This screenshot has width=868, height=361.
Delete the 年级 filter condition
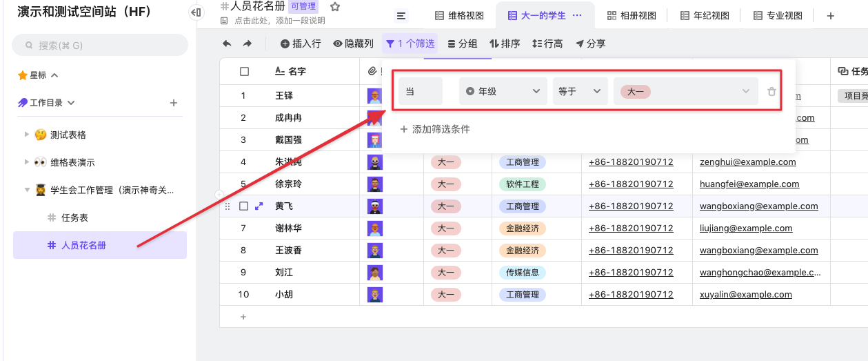tap(771, 91)
